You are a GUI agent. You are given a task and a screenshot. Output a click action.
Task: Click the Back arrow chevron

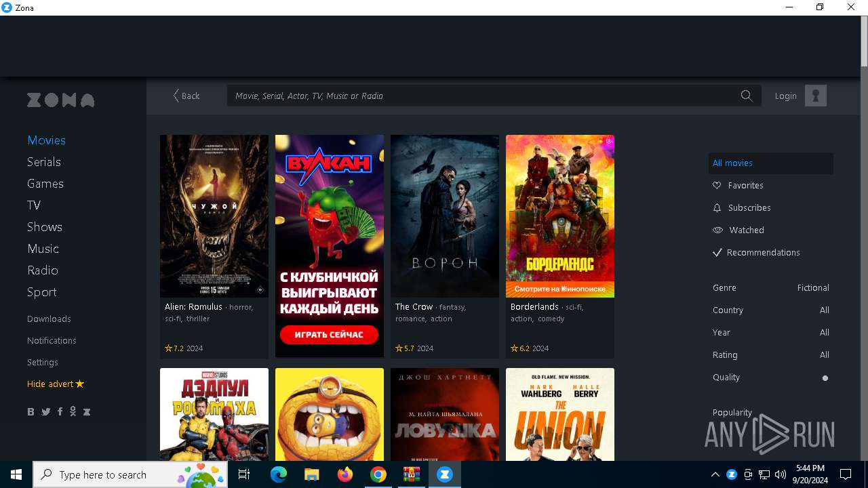(x=176, y=96)
